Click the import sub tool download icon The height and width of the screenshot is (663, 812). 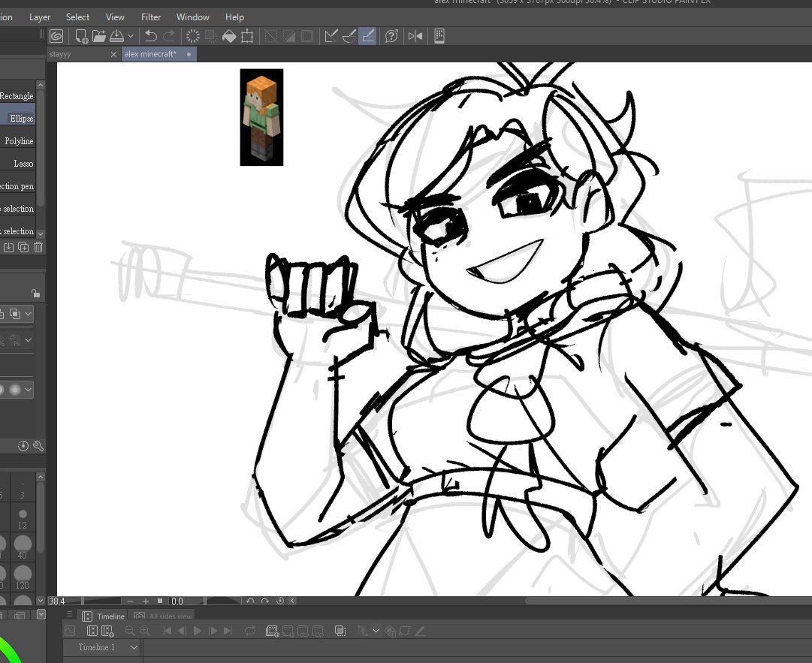click(x=9, y=247)
